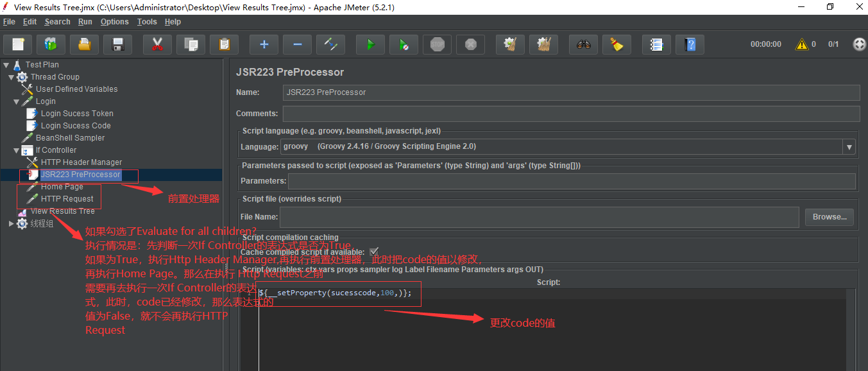Open the Options menu
Viewport: 868px width, 371px height.
[115, 22]
